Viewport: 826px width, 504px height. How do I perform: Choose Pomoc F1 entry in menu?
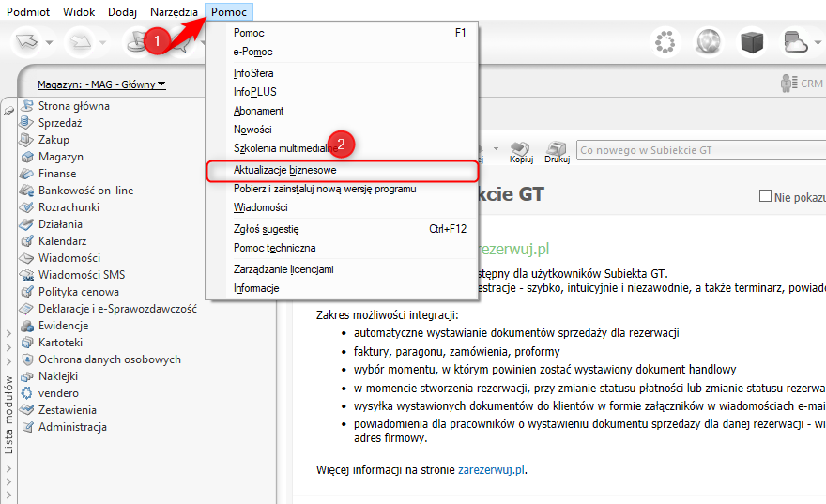342,33
